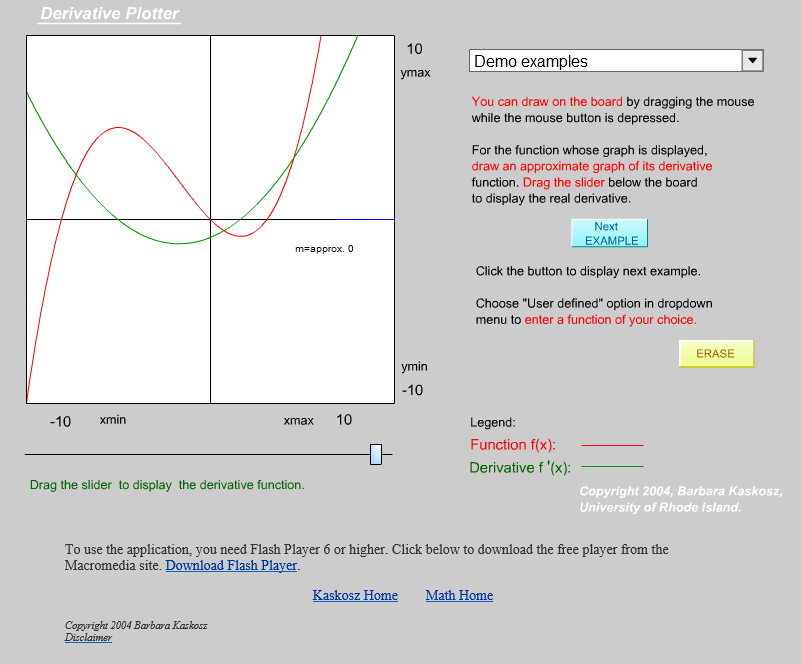The height and width of the screenshot is (664, 802).
Task: Click the m=approx. 0 label on the board
Action: pyautogui.click(x=324, y=249)
